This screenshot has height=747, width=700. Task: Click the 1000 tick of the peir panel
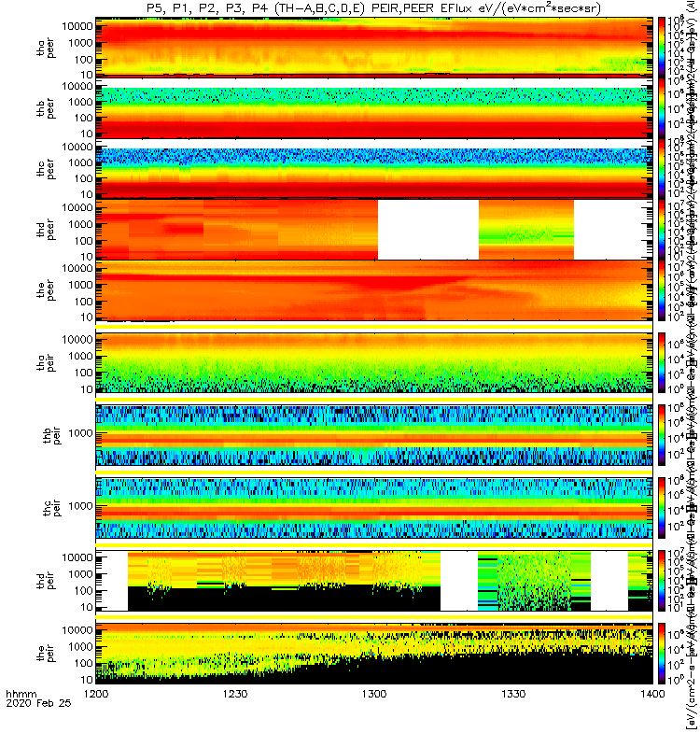[x=80, y=646]
